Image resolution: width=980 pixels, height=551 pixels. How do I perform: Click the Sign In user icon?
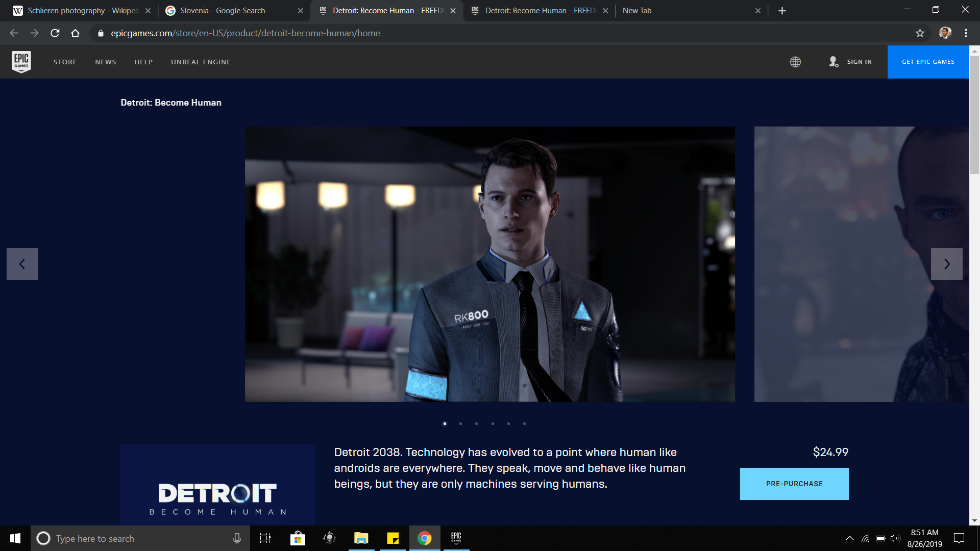pyautogui.click(x=834, y=62)
